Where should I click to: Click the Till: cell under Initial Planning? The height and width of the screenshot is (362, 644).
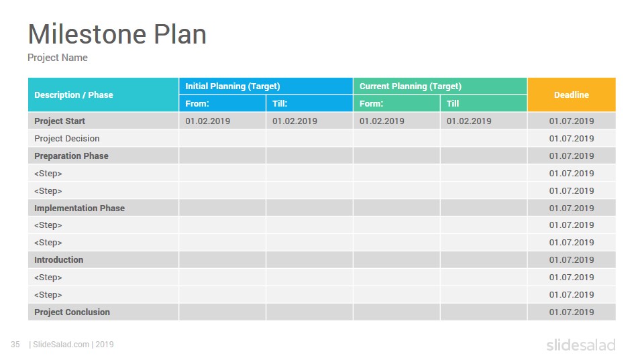[309, 103]
